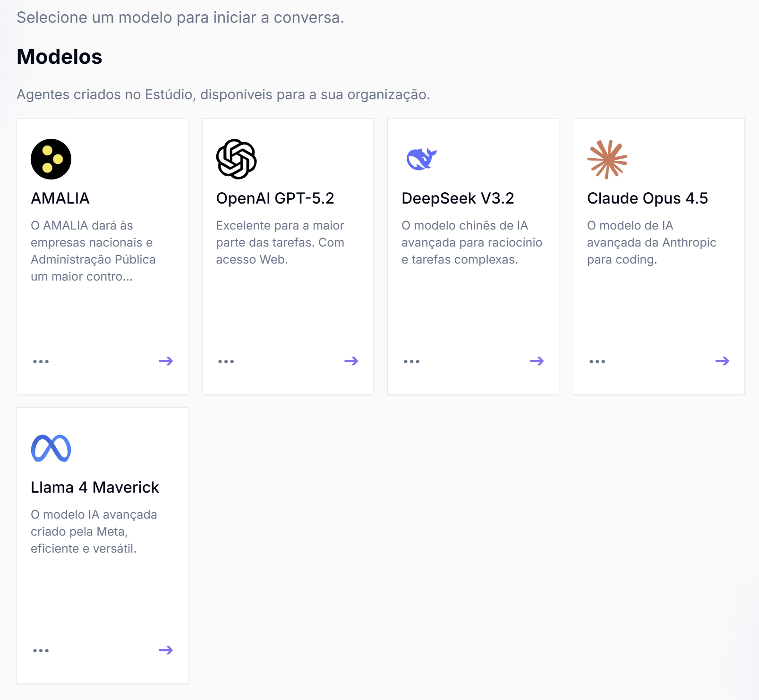This screenshot has height=700, width=759.
Task: Click the AMALIA yellow-dots logo icon
Action: pyautogui.click(x=51, y=159)
